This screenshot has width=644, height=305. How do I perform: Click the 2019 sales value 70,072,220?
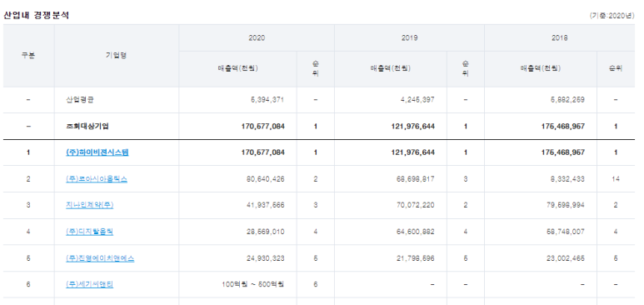[415, 205]
